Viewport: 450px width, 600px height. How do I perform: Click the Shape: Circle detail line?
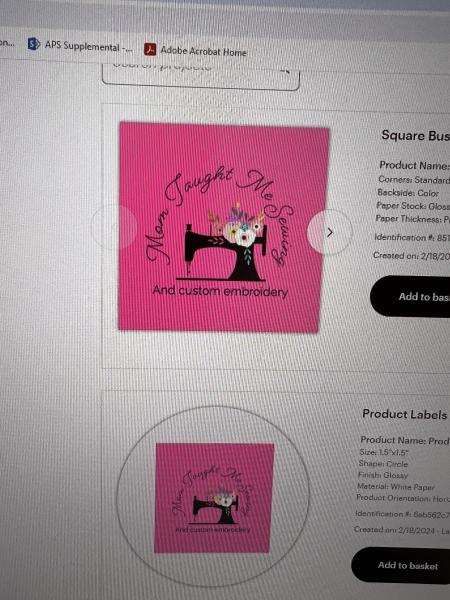[383, 464]
